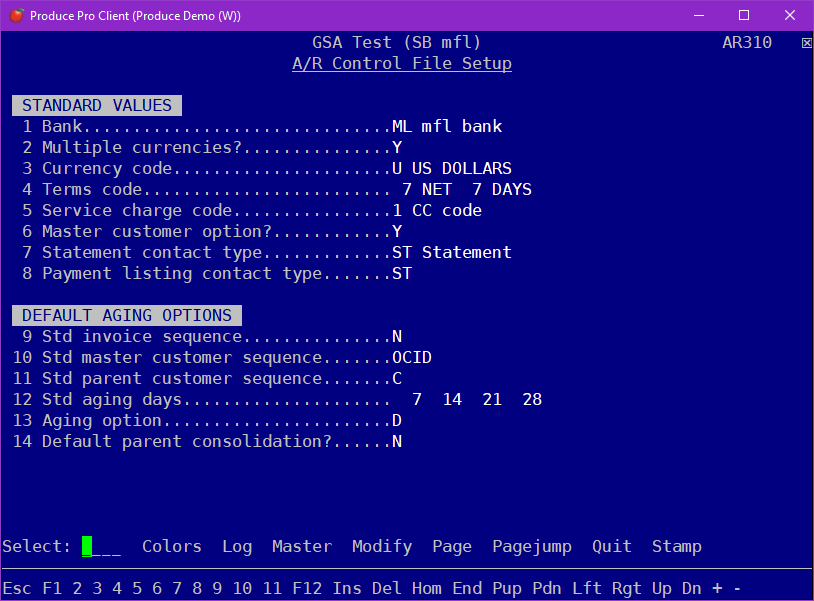Viewport: 814px width, 601px height.
Task: Click the Std parent customer sequence row
Action: pyautogui.click(x=207, y=378)
